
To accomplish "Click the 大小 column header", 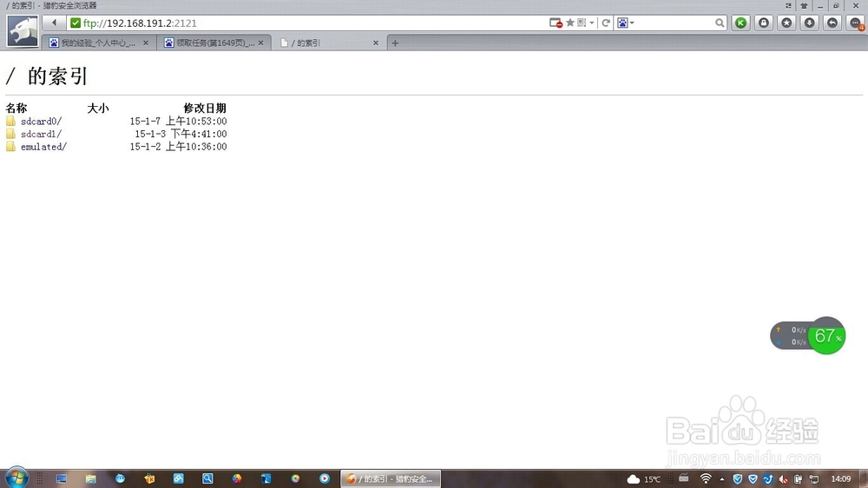I will click(98, 108).
